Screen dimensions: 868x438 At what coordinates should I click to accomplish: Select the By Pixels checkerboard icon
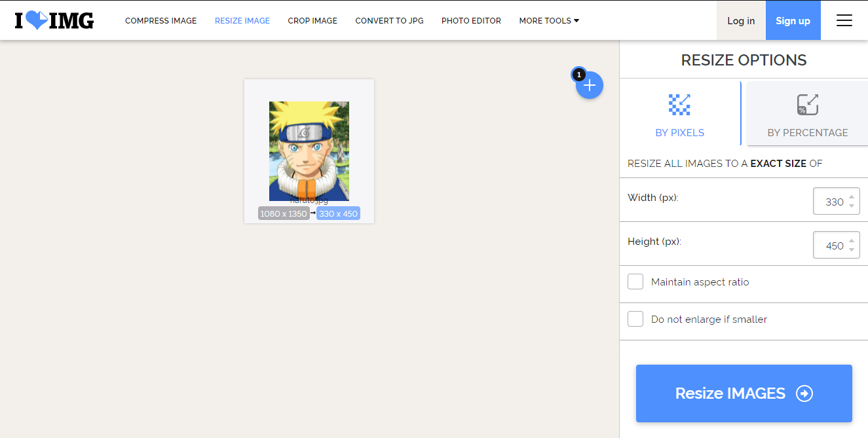[679, 105]
